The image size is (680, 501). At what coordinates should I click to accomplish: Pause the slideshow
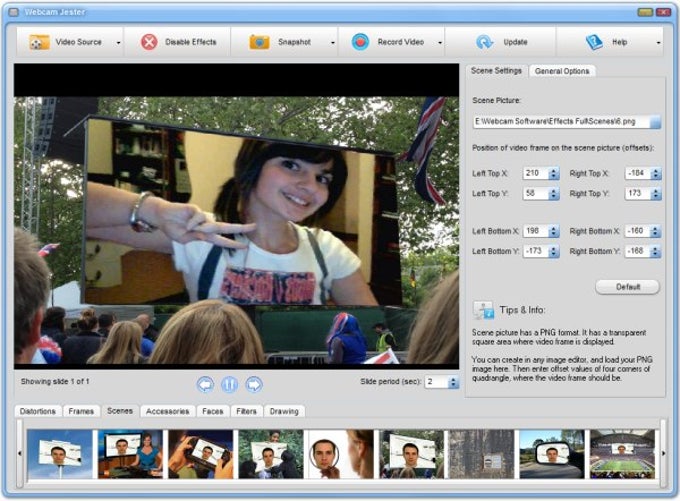click(229, 384)
